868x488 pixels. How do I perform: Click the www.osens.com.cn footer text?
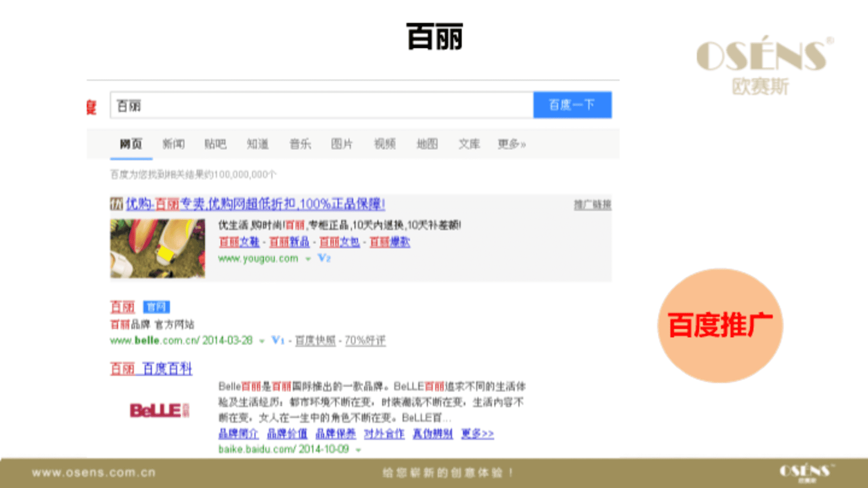click(x=94, y=473)
